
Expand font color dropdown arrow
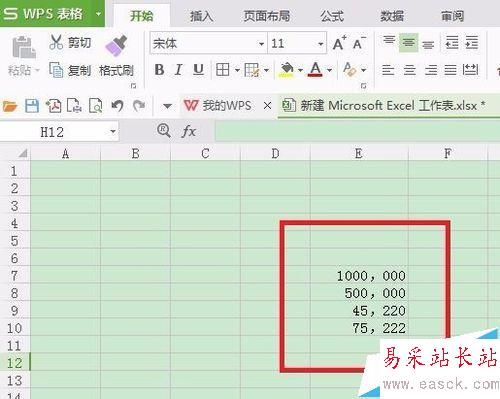tap(329, 70)
